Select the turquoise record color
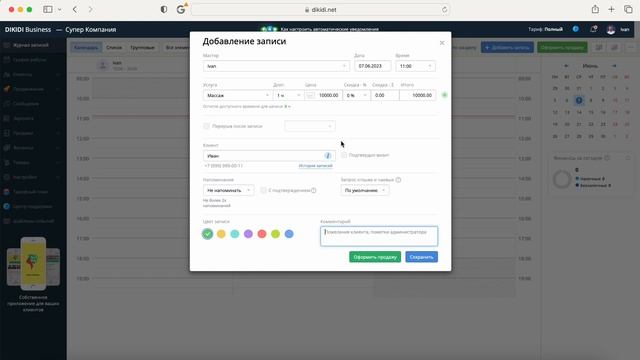Viewport: 640px width, 360px height. coord(235,234)
